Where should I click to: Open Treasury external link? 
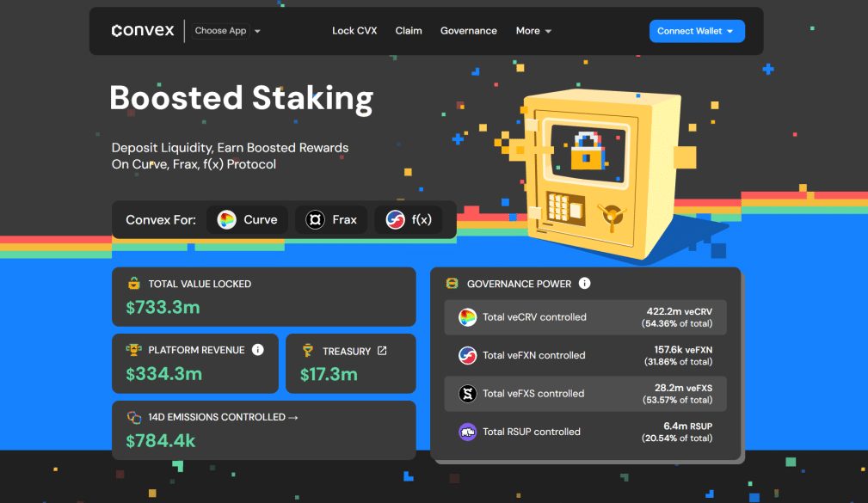point(382,351)
